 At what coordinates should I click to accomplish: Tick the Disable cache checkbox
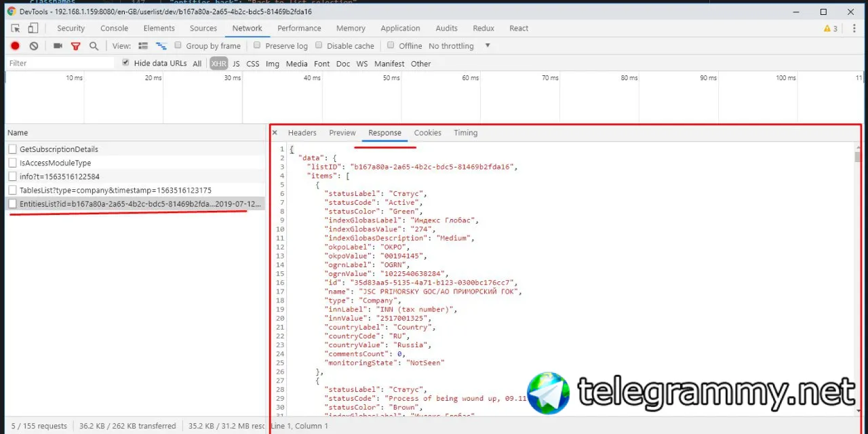pos(319,45)
